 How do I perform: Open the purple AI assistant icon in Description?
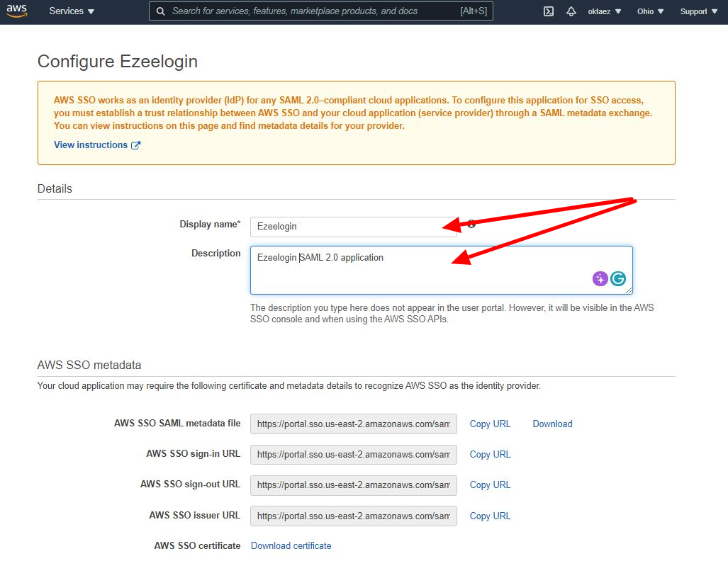pos(600,278)
